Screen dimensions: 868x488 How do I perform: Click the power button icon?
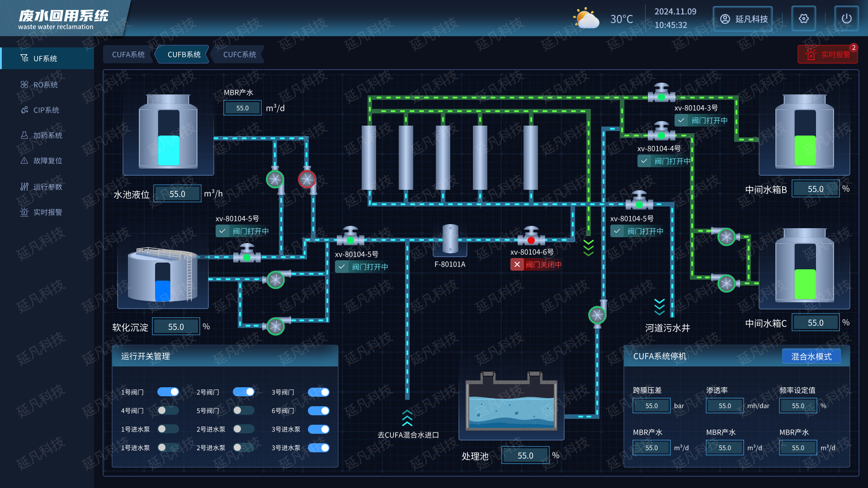[846, 19]
